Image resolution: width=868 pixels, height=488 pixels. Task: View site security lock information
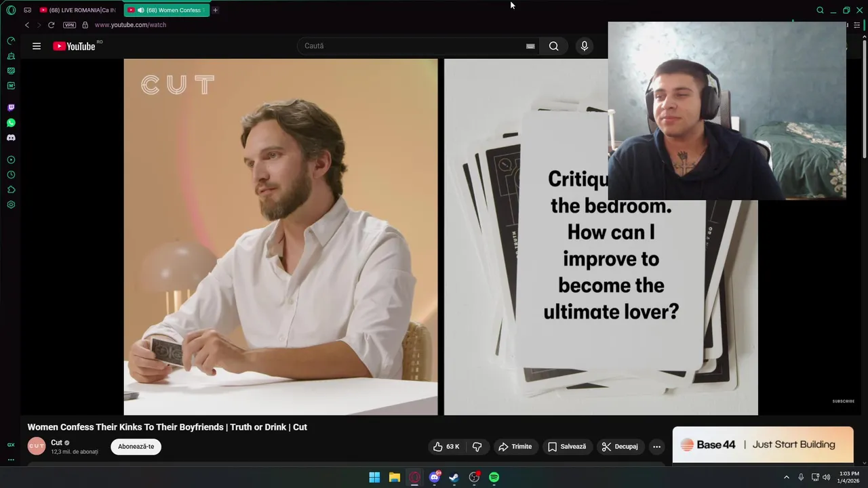tap(85, 25)
